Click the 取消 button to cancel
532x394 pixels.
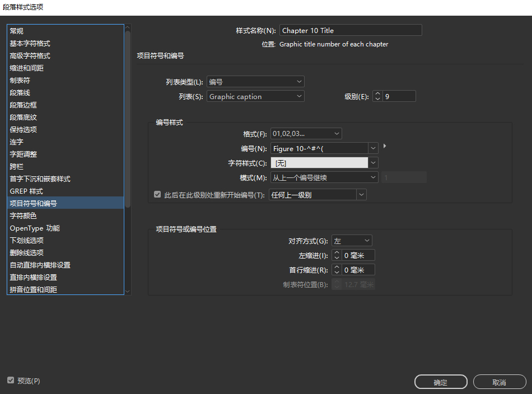pyautogui.click(x=500, y=381)
